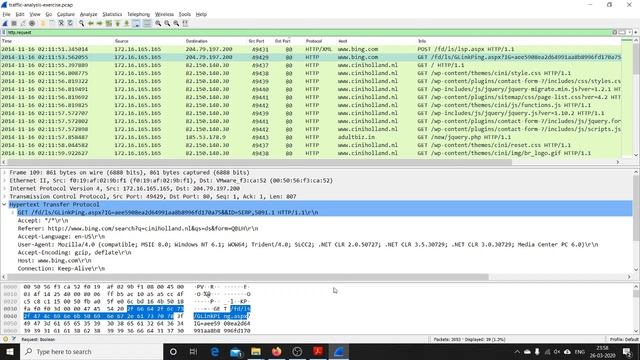Image resolution: width=640 pixels, height=360 pixels.
Task: Open the File menu
Action: point(7,14)
